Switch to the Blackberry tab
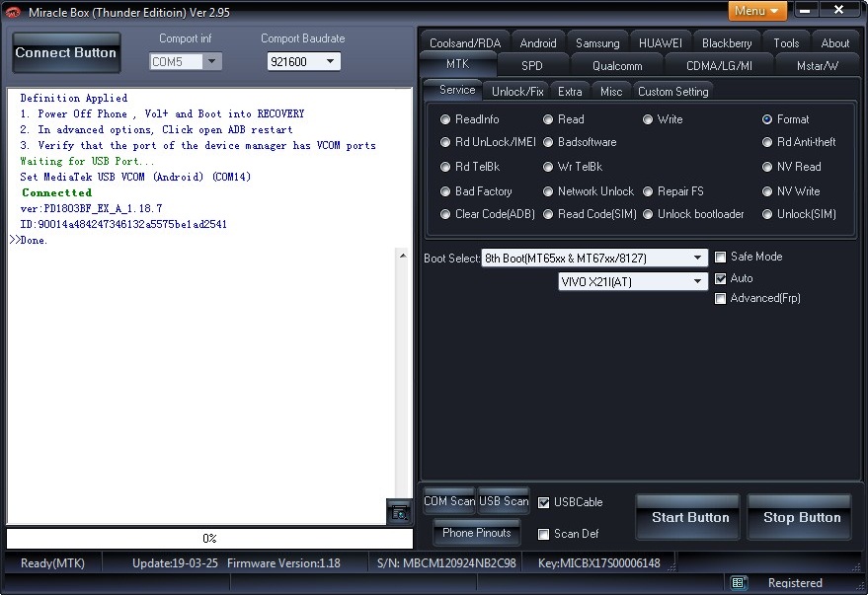Screen dimensions: 868x595 coord(727,43)
